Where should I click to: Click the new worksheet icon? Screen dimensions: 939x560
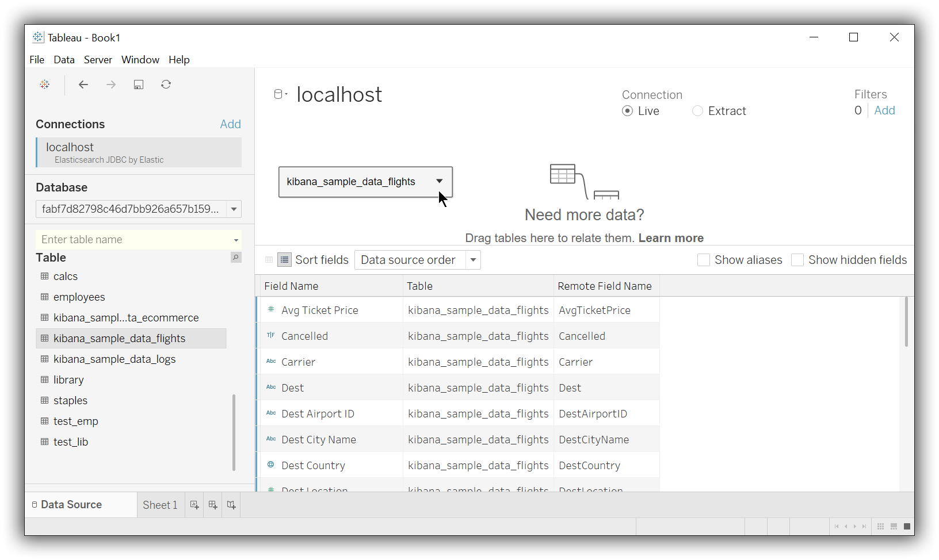click(x=194, y=505)
